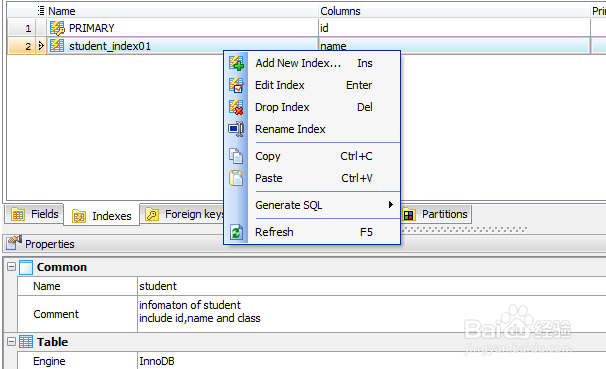Click the Properties panel title

(x=50, y=244)
